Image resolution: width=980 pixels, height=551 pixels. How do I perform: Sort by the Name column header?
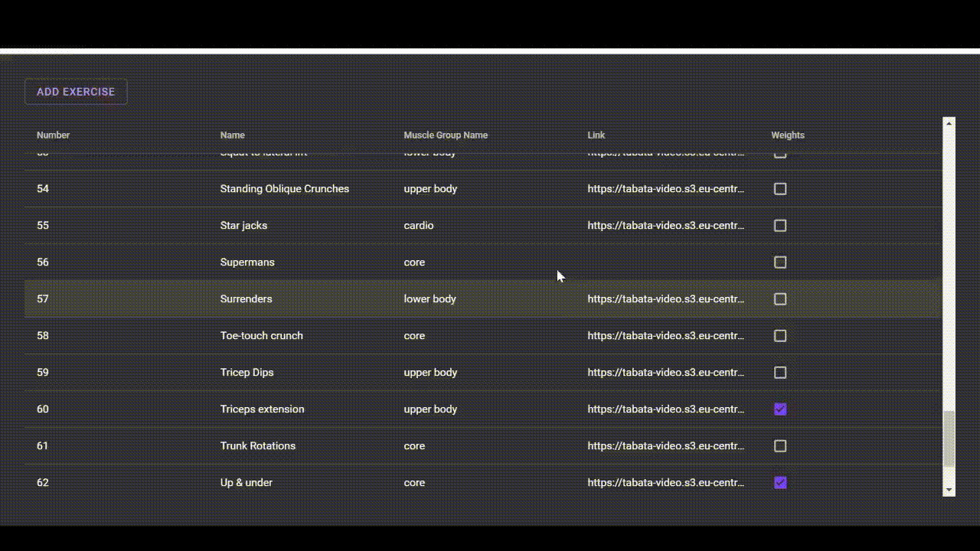point(233,135)
